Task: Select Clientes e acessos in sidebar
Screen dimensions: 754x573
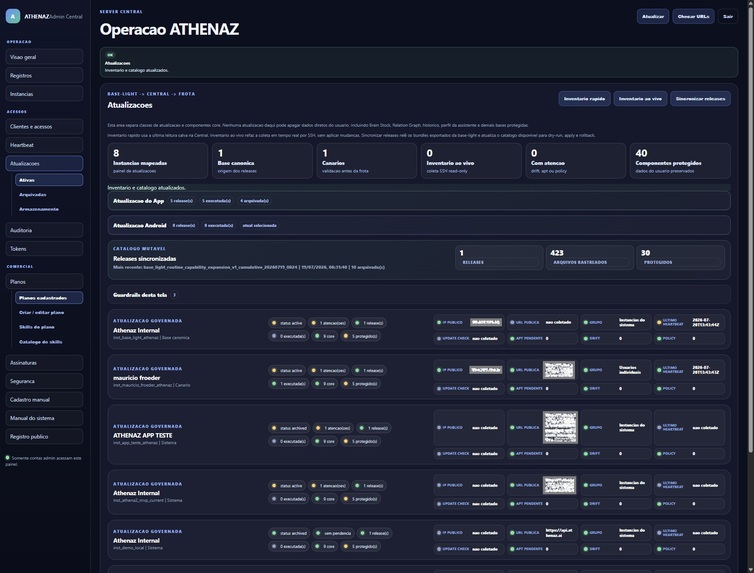Action: click(x=44, y=126)
